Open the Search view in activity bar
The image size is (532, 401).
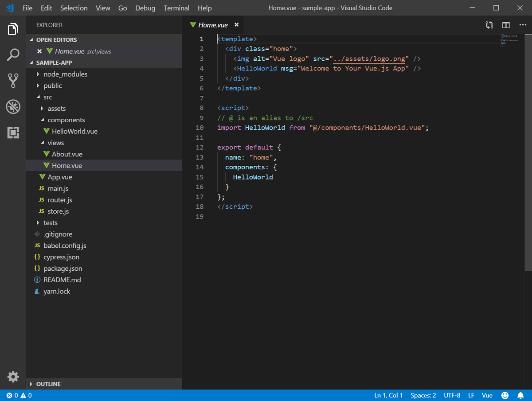(x=13, y=55)
